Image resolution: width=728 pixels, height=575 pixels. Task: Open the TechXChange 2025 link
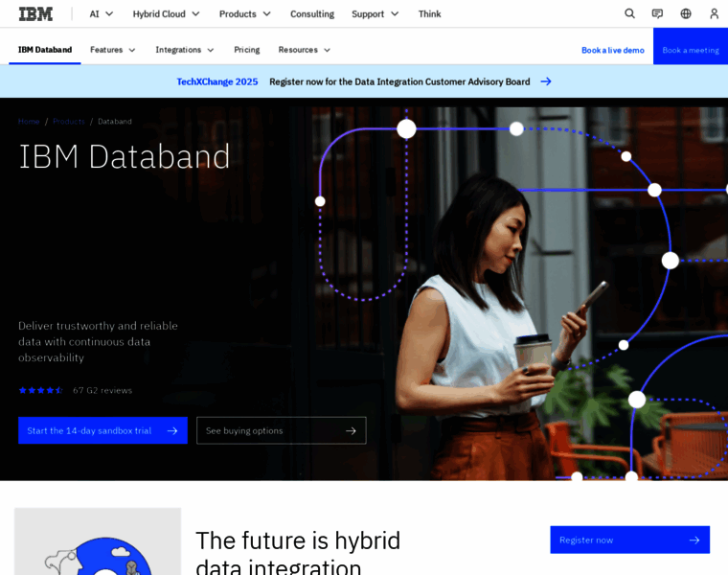click(x=217, y=81)
